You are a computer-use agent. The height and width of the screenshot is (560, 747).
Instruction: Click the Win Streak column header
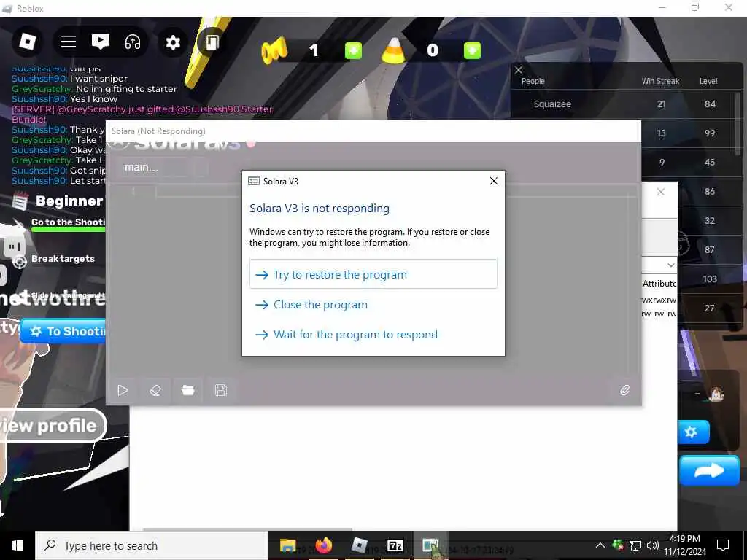click(660, 81)
